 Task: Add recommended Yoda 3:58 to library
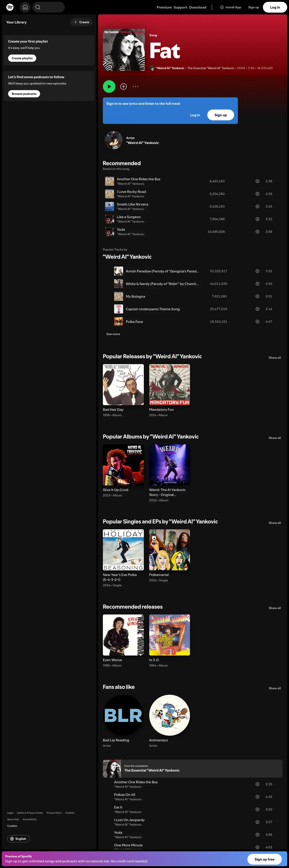[257, 232]
